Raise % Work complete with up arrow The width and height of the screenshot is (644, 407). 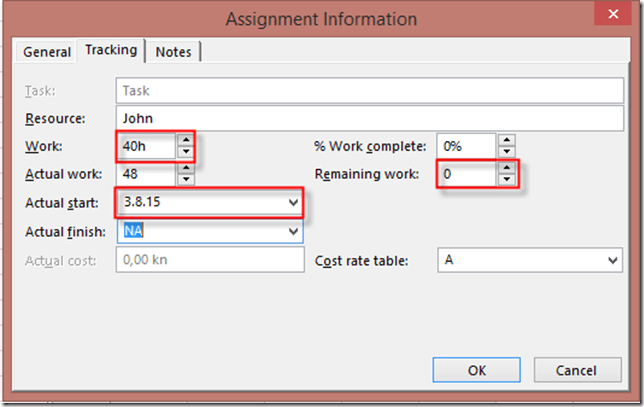click(x=507, y=140)
